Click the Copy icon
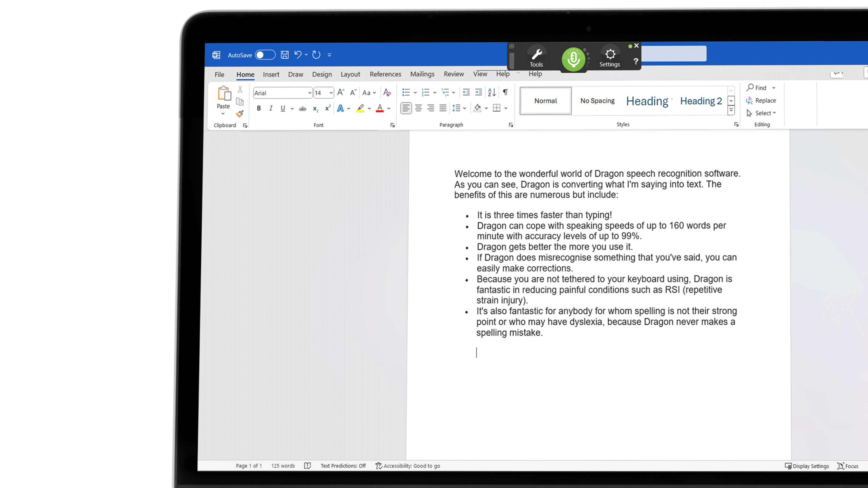Image resolution: width=868 pixels, height=488 pixels. coord(240,102)
